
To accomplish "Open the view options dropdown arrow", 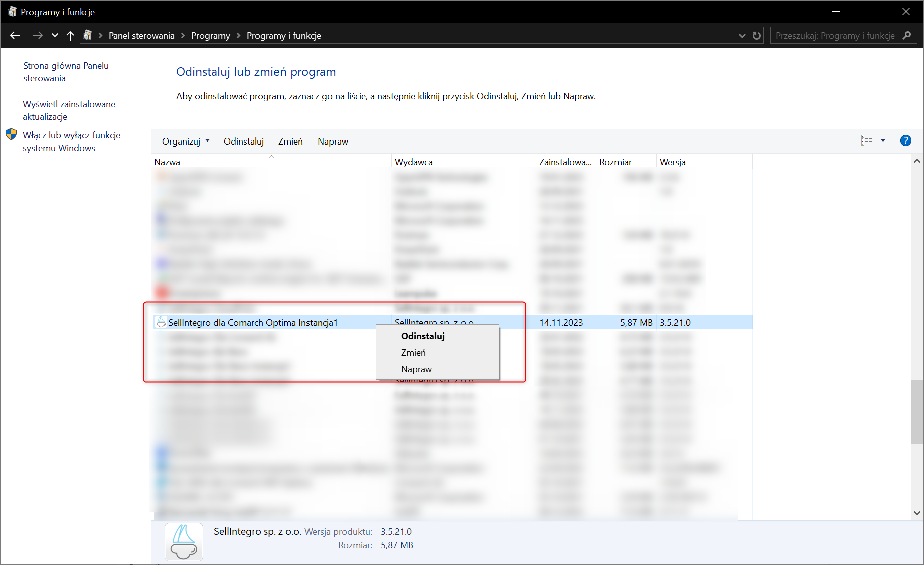I will [x=883, y=140].
